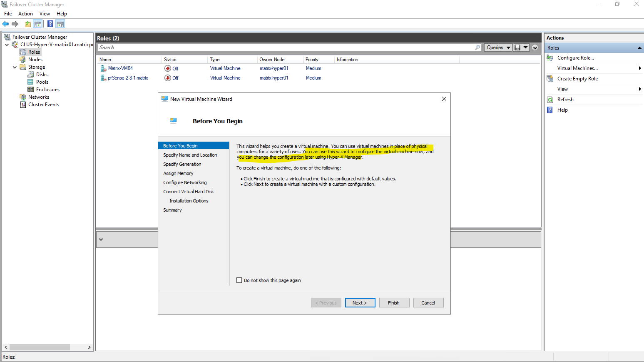Image resolution: width=644 pixels, height=362 pixels.
Task: Click the Enclosures tree icon
Action: (31, 90)
